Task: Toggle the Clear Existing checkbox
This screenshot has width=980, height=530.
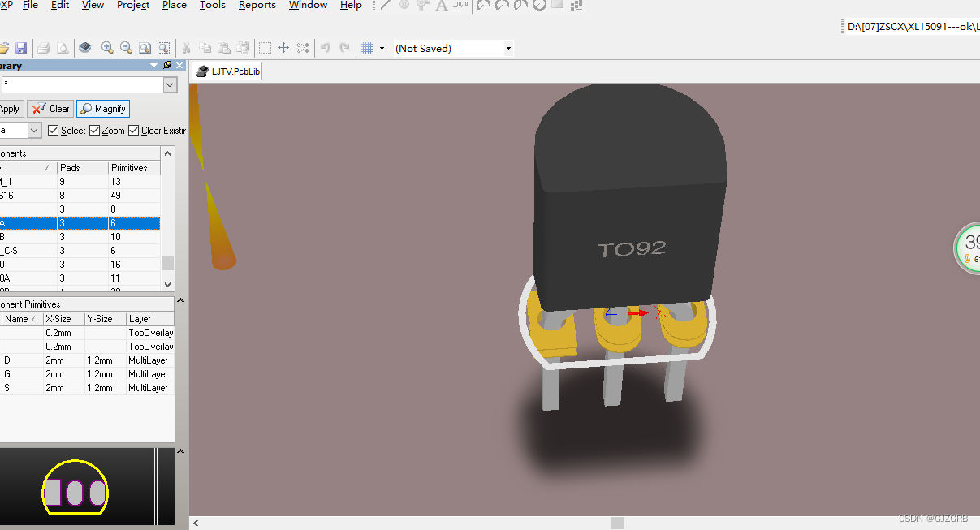Action: point(135,130)
